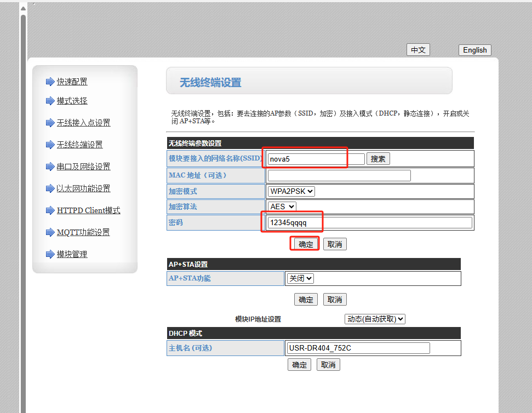Confirm wireless settings with highlighted 确定 button
The image size is (532, 413).
tap(306, 244)
